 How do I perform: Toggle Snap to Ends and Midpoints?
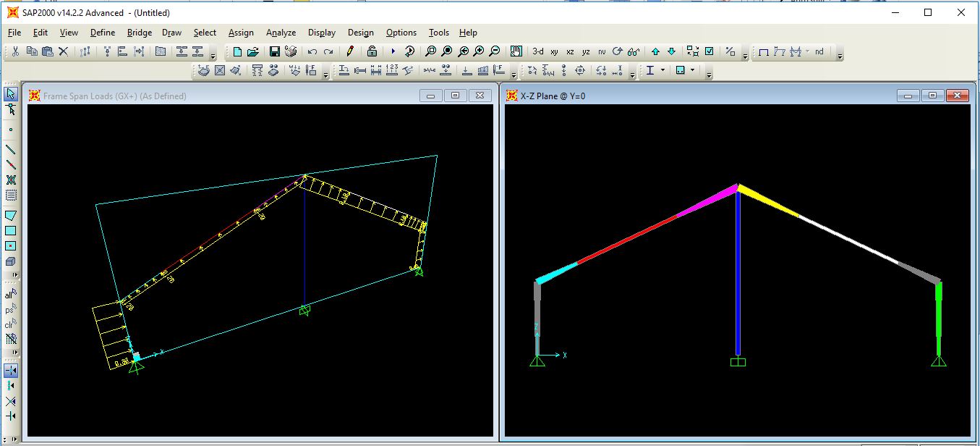(x=11, y=386)
